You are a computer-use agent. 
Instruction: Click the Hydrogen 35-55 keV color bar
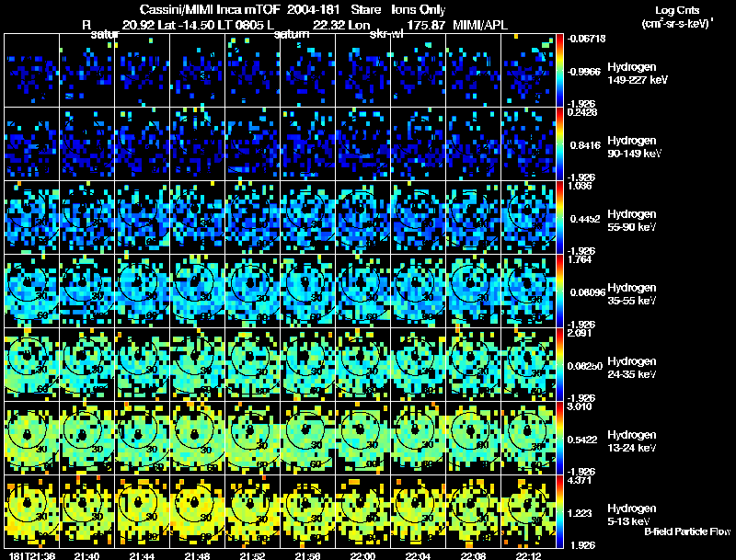click(x=559, y=291)
